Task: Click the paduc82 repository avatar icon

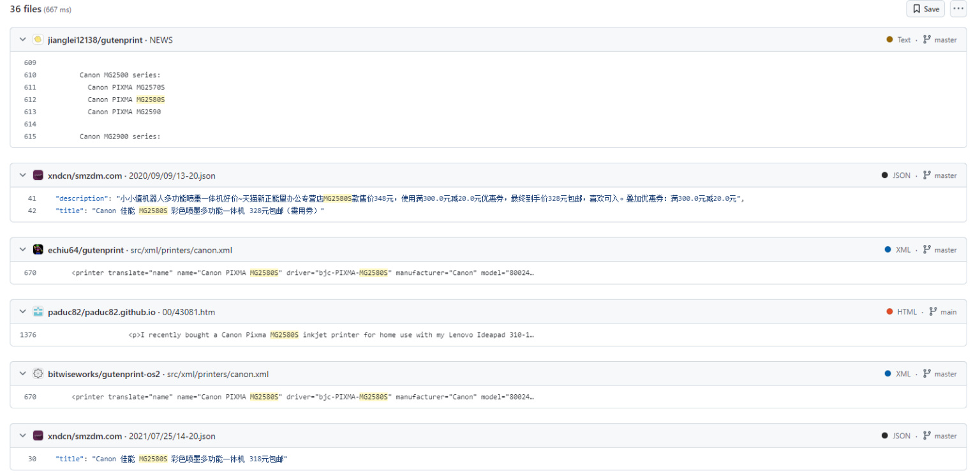Action: [38, 312]
